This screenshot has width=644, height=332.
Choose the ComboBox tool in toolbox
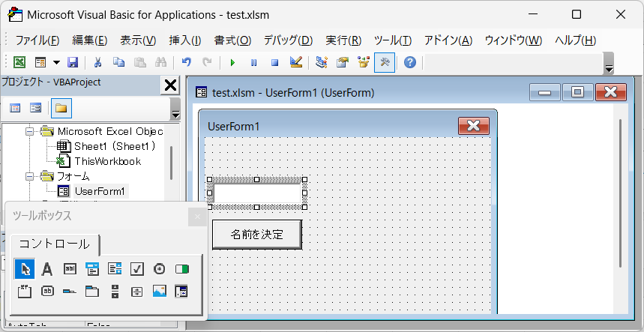click(92, 269)
